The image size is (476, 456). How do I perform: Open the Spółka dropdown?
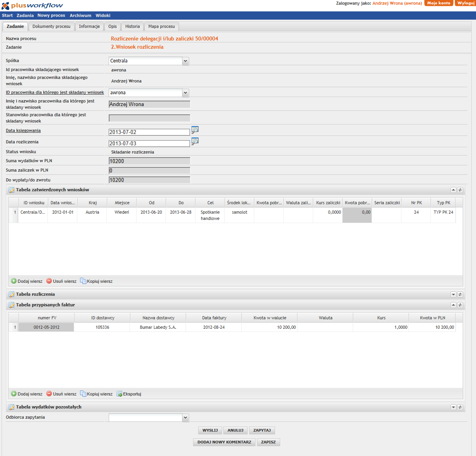[186, 61]
